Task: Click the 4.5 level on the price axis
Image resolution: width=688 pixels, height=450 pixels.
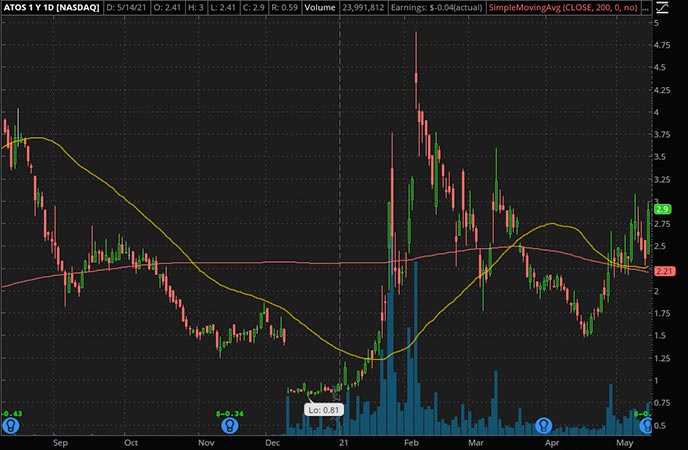Action: [660, 68]
